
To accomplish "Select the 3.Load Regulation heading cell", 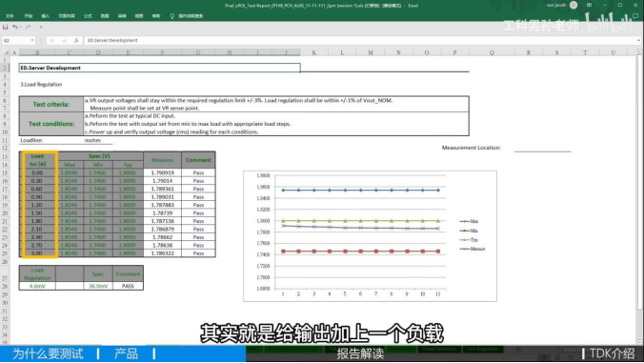I will pyautogui.click(x=41, y=84).
